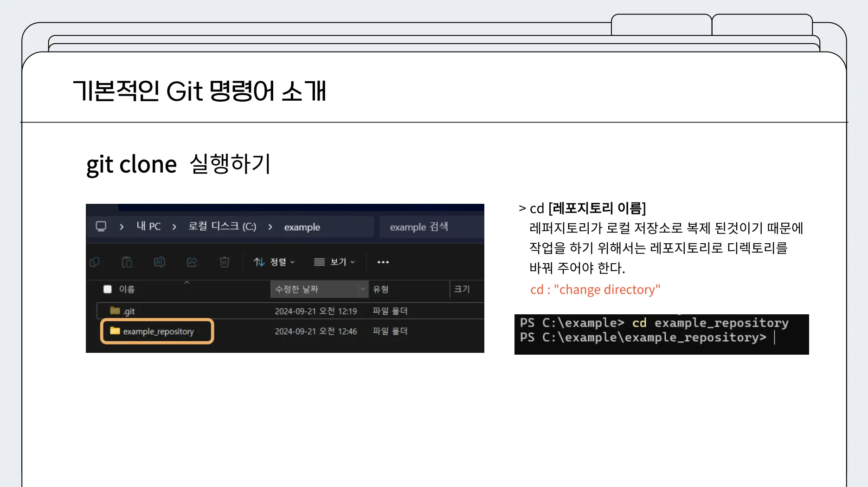Expand the chevron after 내 PC
868x487 pixels.
pos(174,227)
